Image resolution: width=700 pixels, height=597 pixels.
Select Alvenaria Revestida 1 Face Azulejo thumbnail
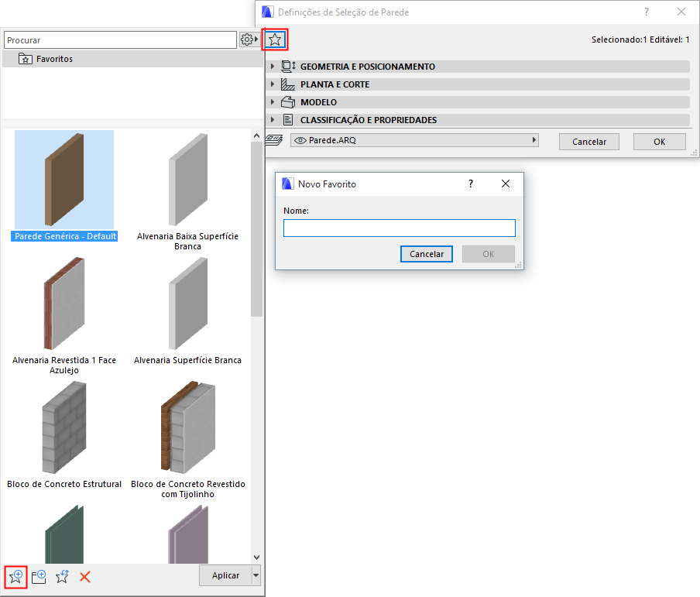click(64, 304)
